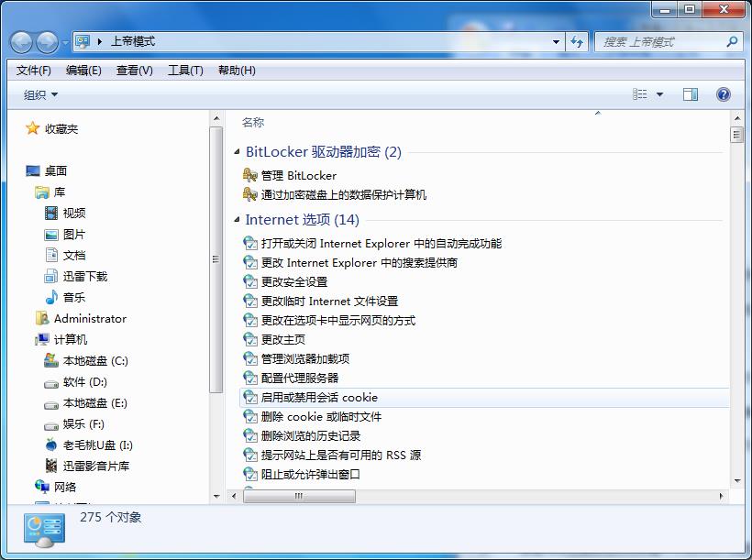
Task: Click the 文档 document icon
Action: point(51,255)
